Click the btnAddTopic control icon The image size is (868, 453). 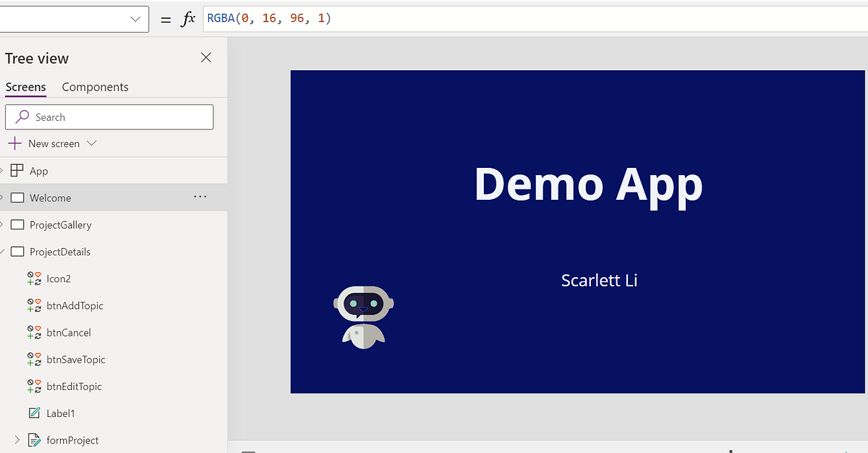coord(34,305)
